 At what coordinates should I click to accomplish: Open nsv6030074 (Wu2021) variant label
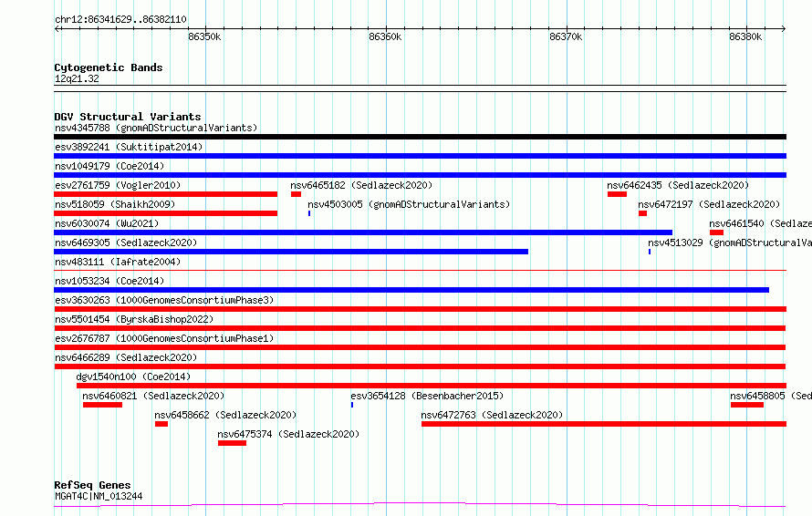pos(107,223)
